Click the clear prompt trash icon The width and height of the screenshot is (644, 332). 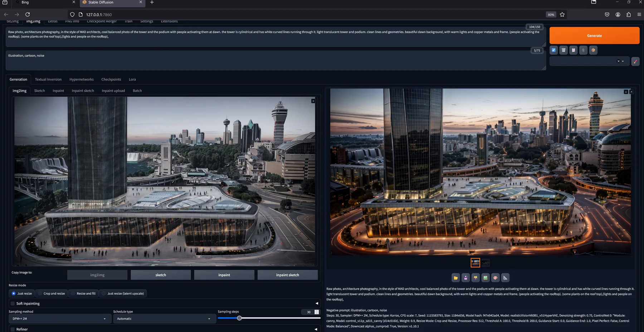pyautogui.click(x=563, y=50)
